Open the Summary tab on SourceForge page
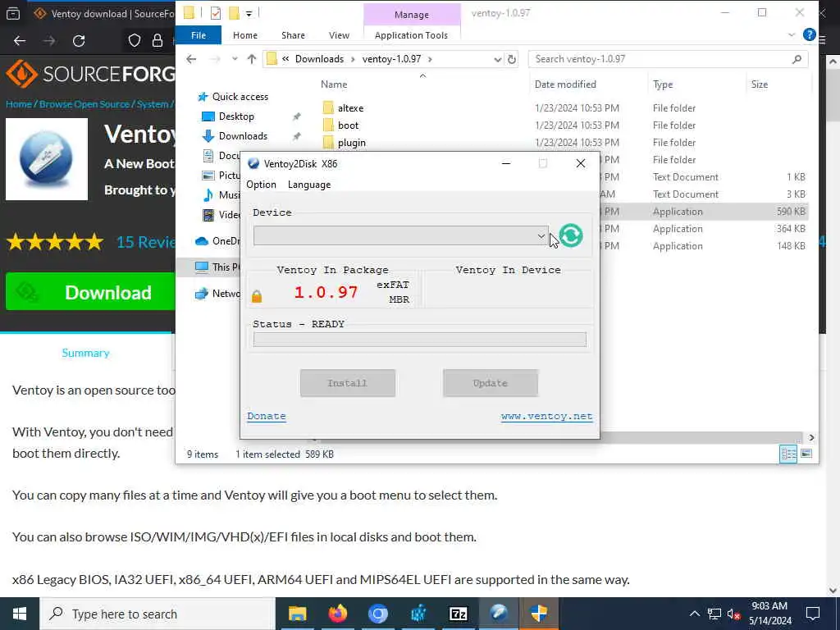Screen dimensions: 840x630 (85, 353)
